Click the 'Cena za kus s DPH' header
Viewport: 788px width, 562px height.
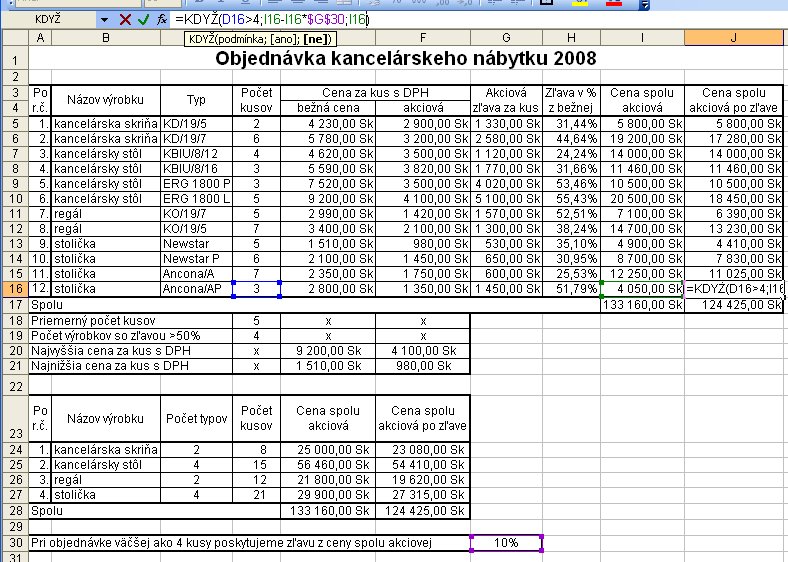375,93
